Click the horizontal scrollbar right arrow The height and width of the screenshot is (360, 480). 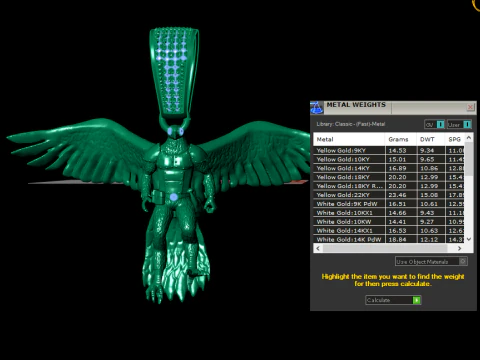point(460,248)
